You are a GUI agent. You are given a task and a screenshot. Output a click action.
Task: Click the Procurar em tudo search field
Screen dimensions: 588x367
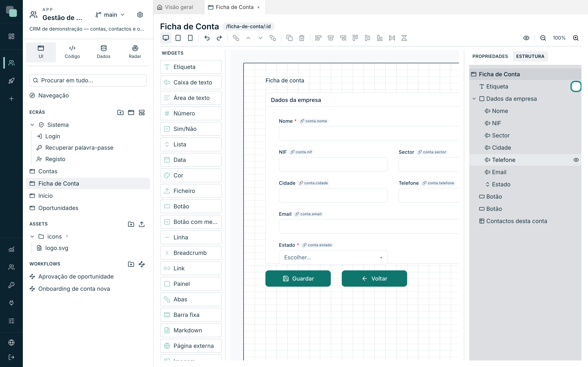(88, 80)
